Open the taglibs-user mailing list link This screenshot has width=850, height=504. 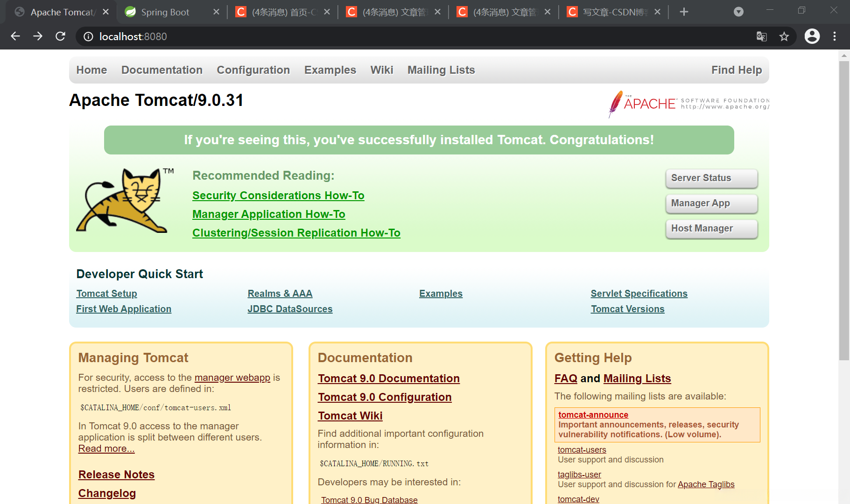[579, 475]
